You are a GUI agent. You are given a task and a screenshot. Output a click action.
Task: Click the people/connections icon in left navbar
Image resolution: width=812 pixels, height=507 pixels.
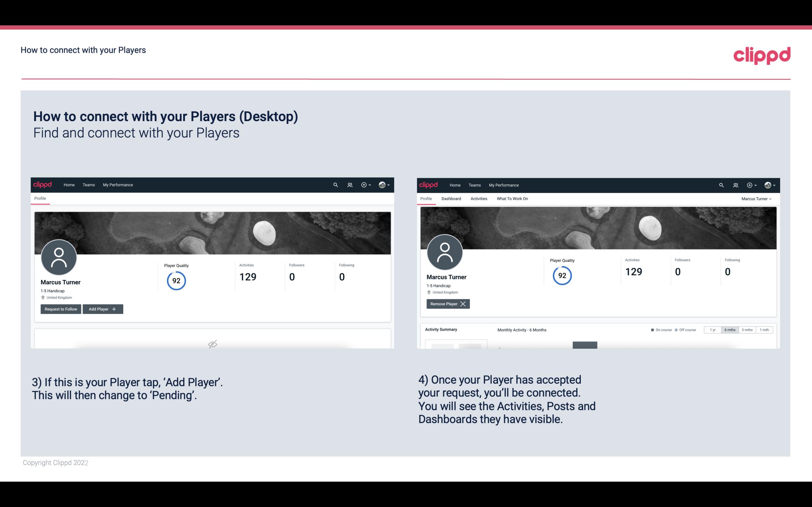(349, 184)
